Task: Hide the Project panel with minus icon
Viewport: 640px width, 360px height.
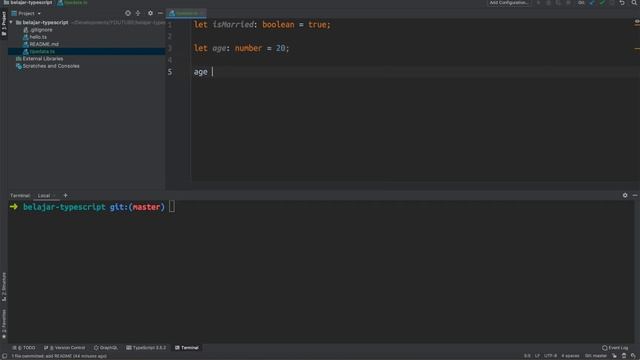Action: tap(160, 13)
